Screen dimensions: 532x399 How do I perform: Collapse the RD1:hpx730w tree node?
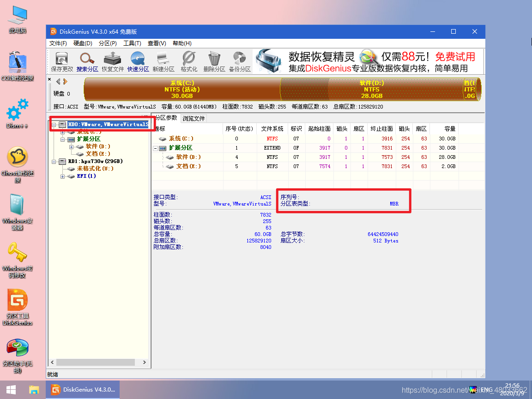pos(54,162)
